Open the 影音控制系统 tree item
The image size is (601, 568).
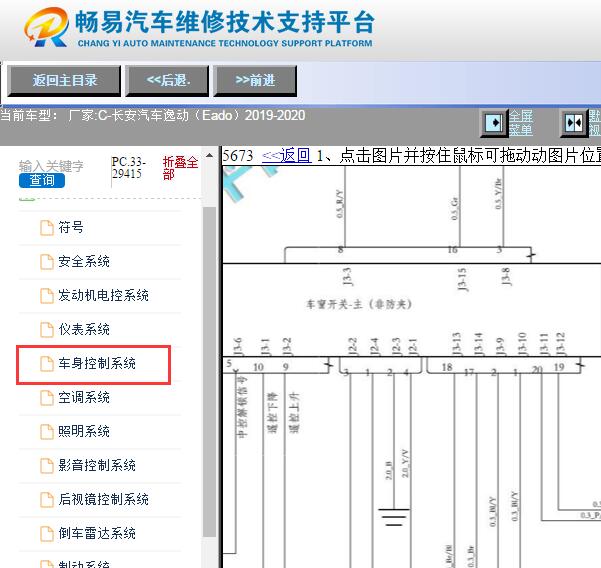[x=97, y=465]
